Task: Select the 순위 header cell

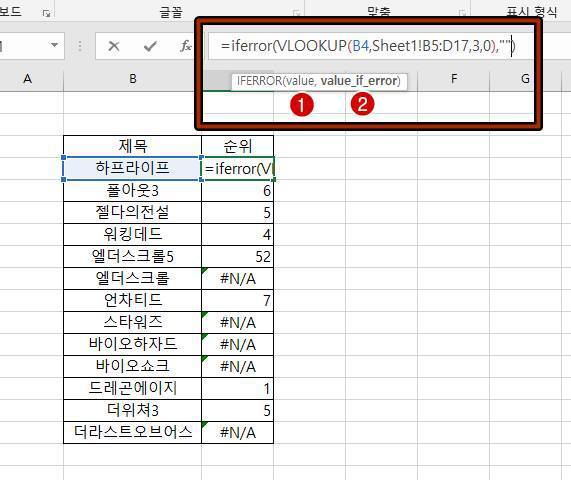Action: pyautogui.click(x=237, y=146)
